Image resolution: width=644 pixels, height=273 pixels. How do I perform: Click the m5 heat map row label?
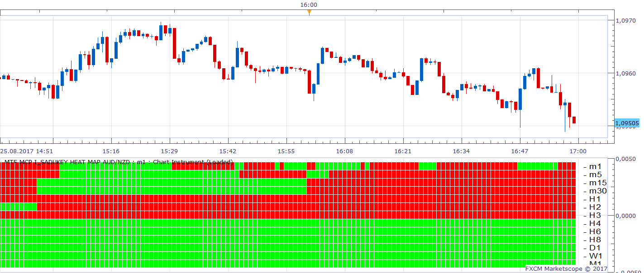(595, 175)
